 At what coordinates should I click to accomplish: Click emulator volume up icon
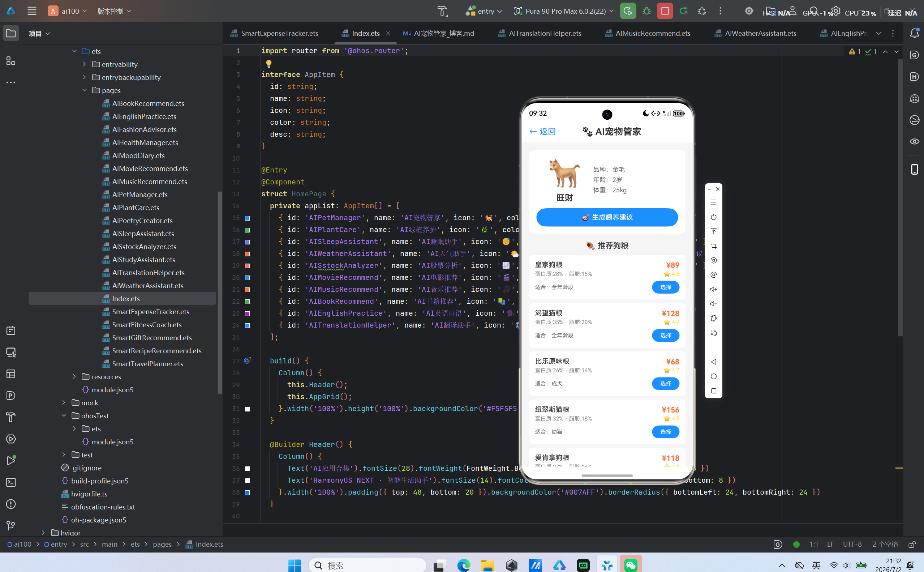coord(713,289)
